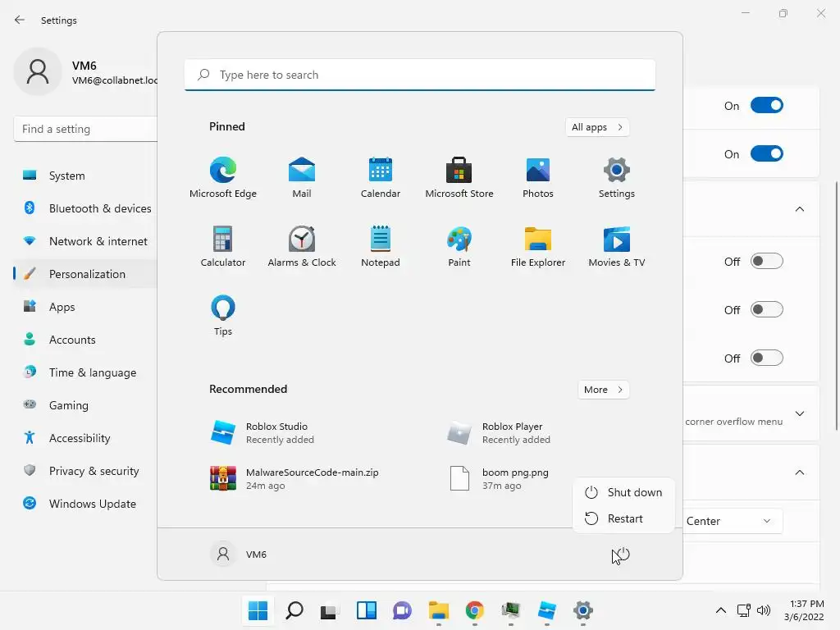Open the clock and date flyout
Viewport: 840px width, 630px height.
click(804, 610)
